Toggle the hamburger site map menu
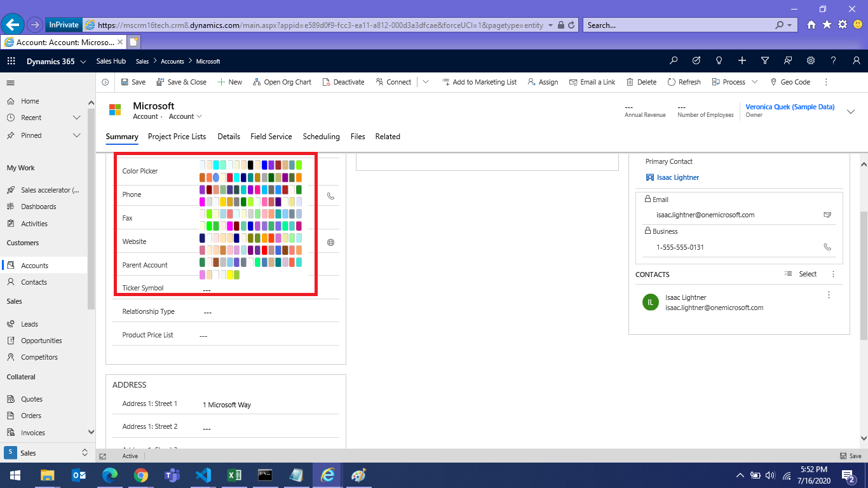Viewport: 868px width, 488px height. pyautogui.click(x=11, y=83)
